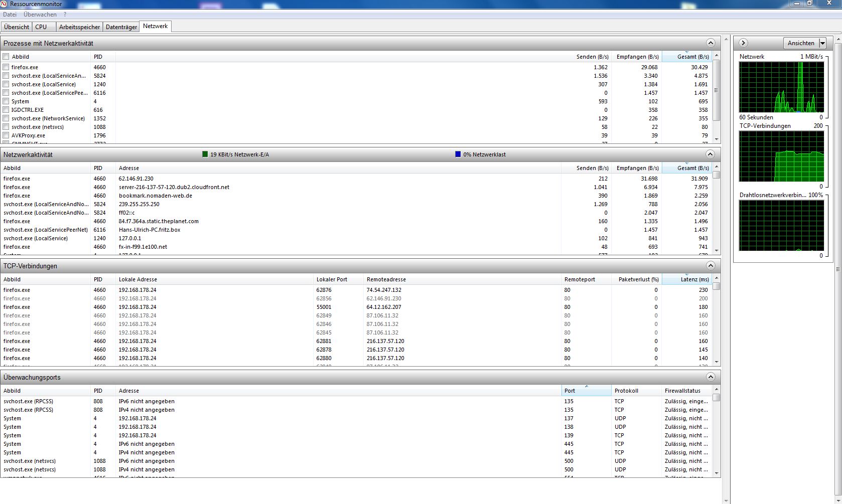Switch to the Arbeitsspeicher tab
Image resolution: width=842 pixels, height=504 pixels.
click(x=79, y=27)
